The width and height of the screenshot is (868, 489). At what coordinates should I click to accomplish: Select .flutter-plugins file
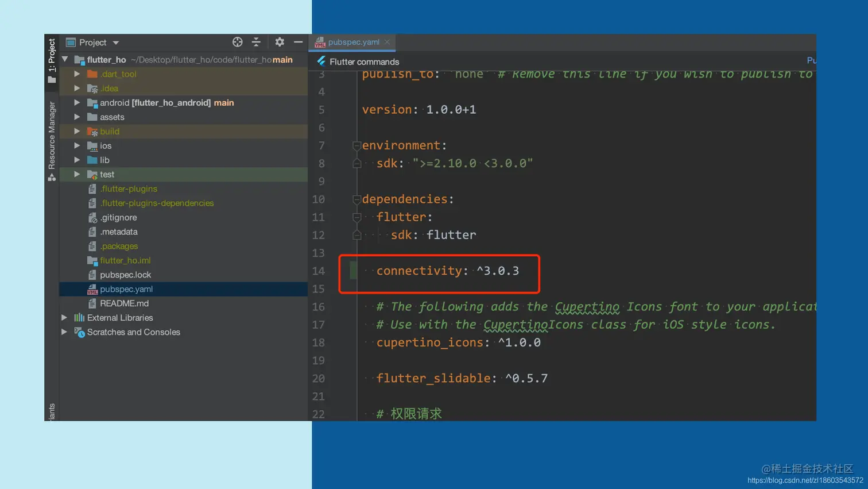tap(128, 188)
